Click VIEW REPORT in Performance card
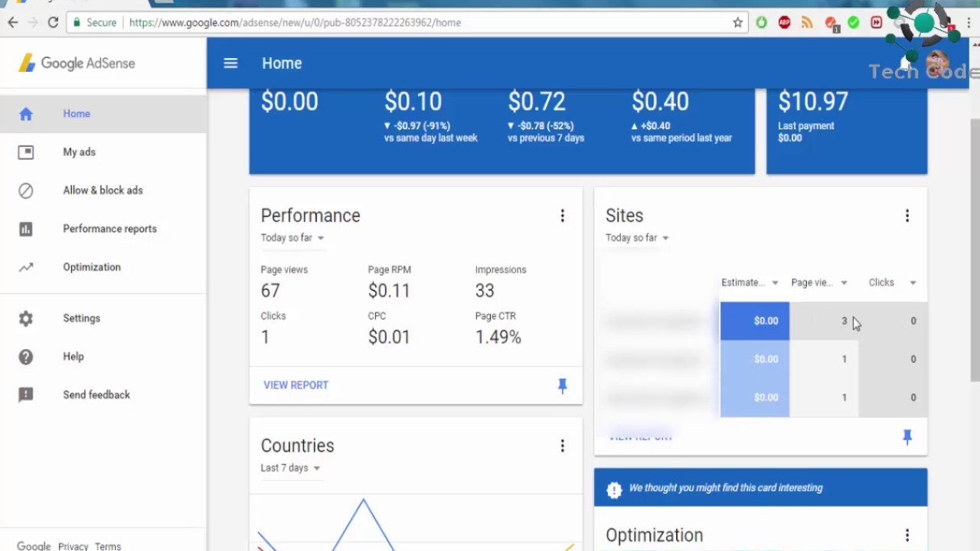 coord(296,385)
